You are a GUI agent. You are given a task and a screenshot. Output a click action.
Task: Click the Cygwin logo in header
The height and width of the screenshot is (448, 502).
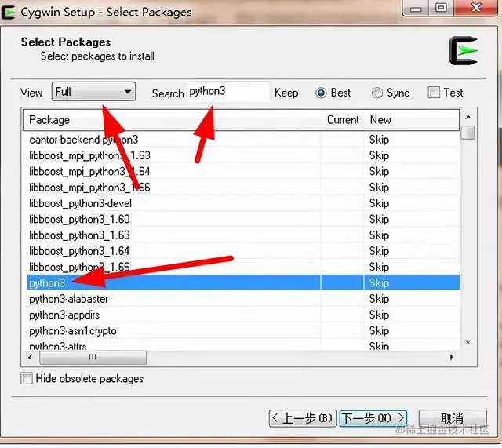[x=464, y=50]
